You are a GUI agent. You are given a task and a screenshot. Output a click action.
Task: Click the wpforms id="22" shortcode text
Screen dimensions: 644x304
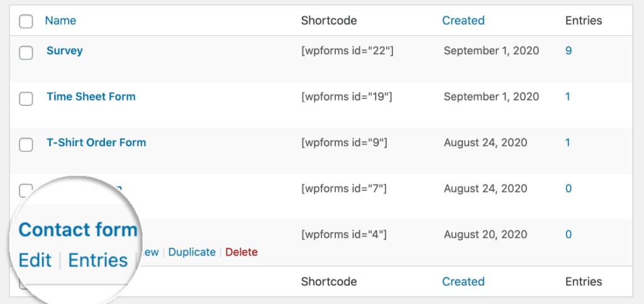(x=347, y=51)
